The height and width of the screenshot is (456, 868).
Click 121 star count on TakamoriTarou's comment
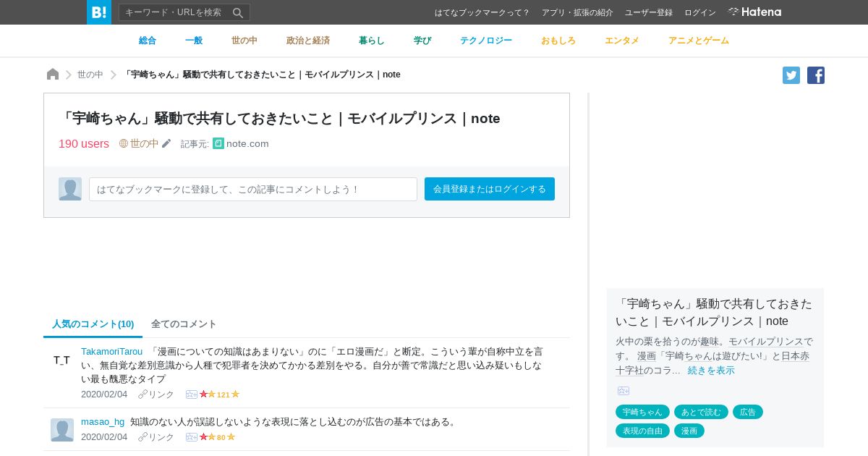(x=224, y=394)
